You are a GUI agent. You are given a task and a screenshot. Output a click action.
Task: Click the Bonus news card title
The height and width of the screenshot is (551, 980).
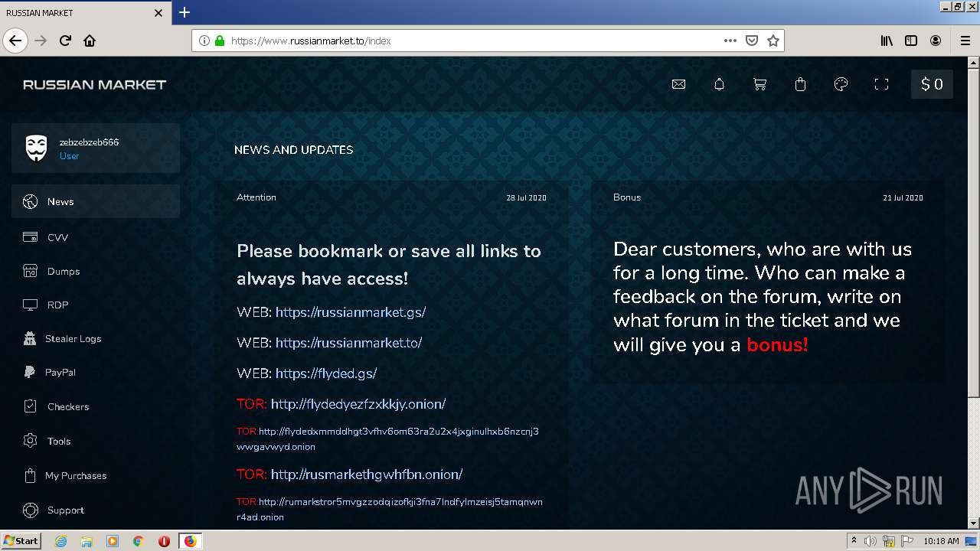point(627,197)
